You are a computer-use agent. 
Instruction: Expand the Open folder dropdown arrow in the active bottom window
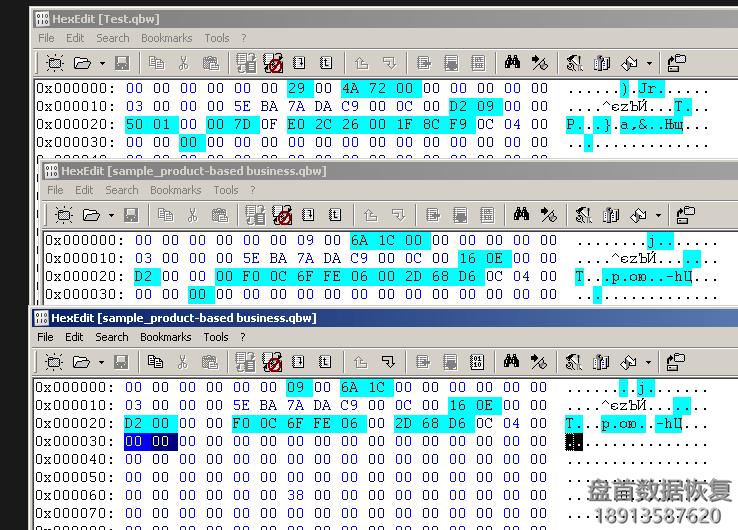102,363
